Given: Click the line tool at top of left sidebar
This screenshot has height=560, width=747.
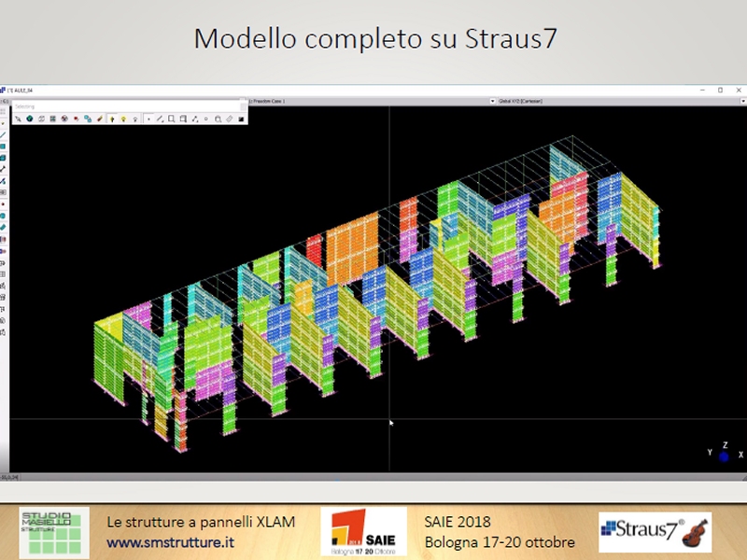Looking at the screenshot, I should click(x=4, y=134).
